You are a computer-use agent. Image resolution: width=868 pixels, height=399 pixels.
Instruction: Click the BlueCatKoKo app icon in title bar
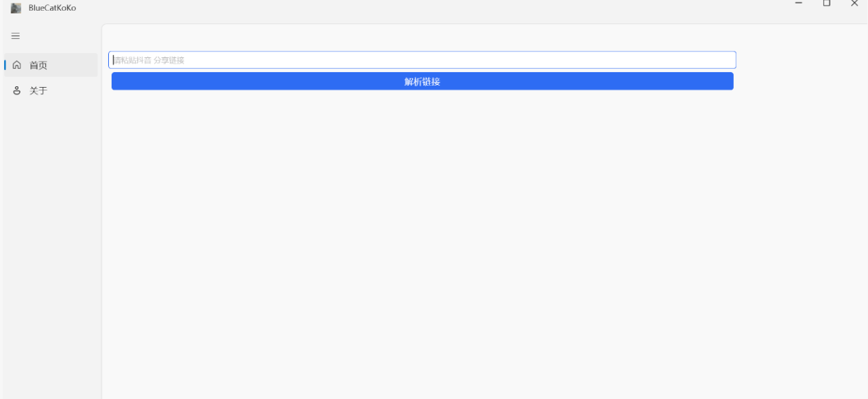click(16, 8)
